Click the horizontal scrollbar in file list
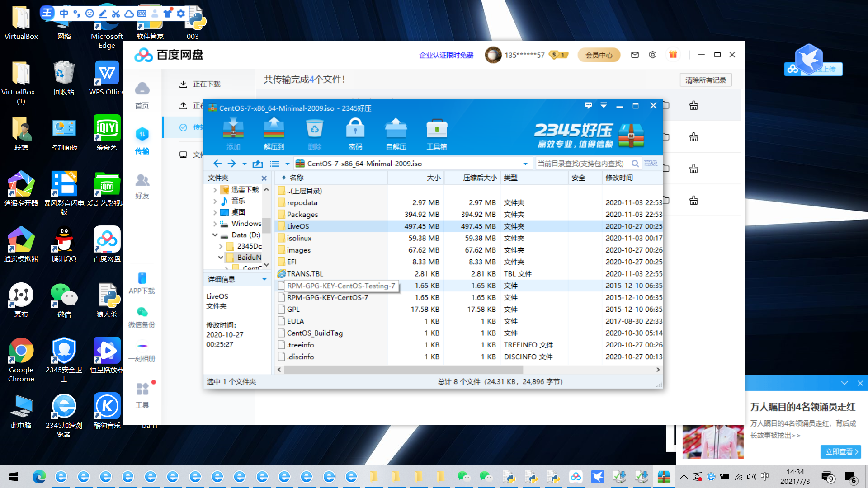 (x=403, y=370)
